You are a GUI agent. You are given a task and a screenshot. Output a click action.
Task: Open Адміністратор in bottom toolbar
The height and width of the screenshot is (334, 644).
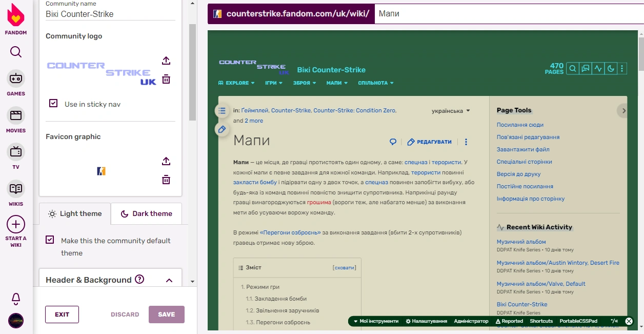(471, 321)
